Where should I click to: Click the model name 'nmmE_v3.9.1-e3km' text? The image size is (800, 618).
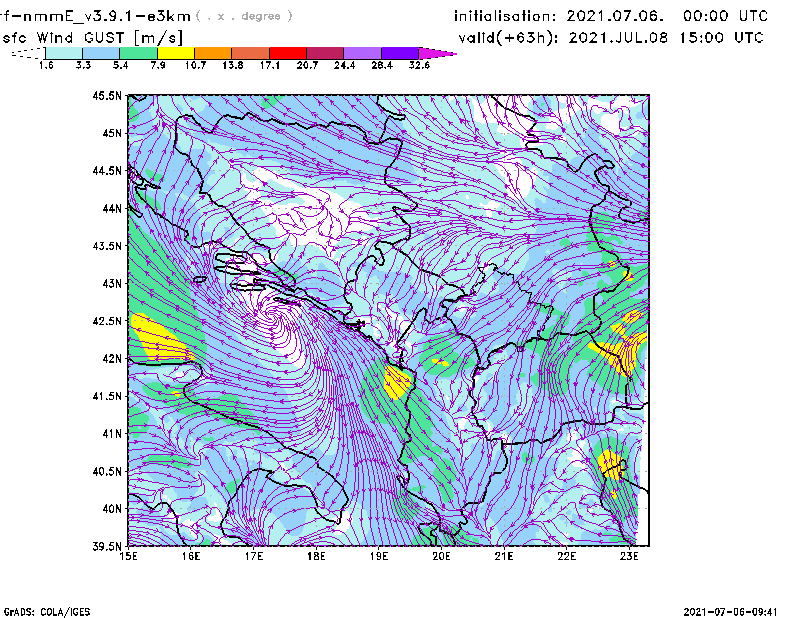point(107,16)
